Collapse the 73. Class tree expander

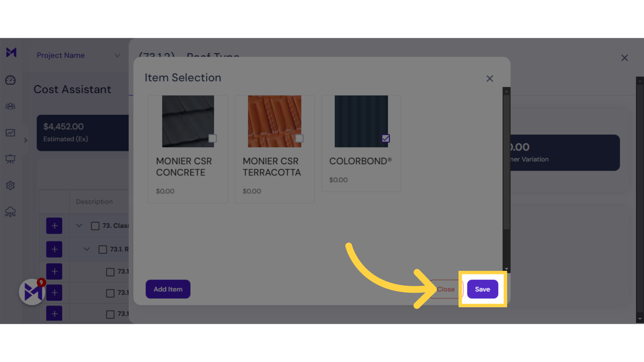click(x=79, y=226)
